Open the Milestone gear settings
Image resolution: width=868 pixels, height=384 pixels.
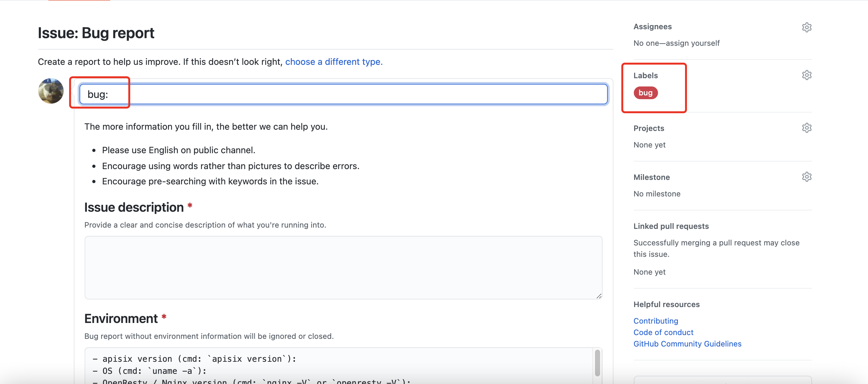click(806, 177)
